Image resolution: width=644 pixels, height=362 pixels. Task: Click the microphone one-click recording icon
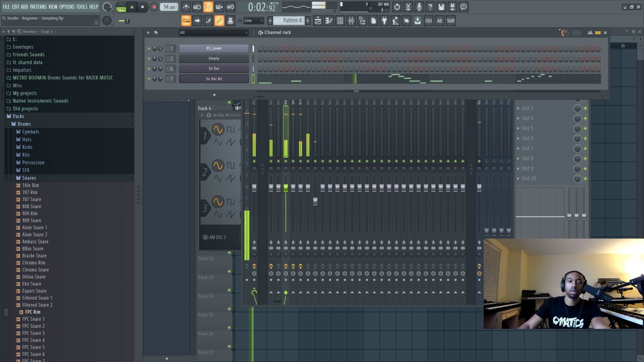coord(419,7)
